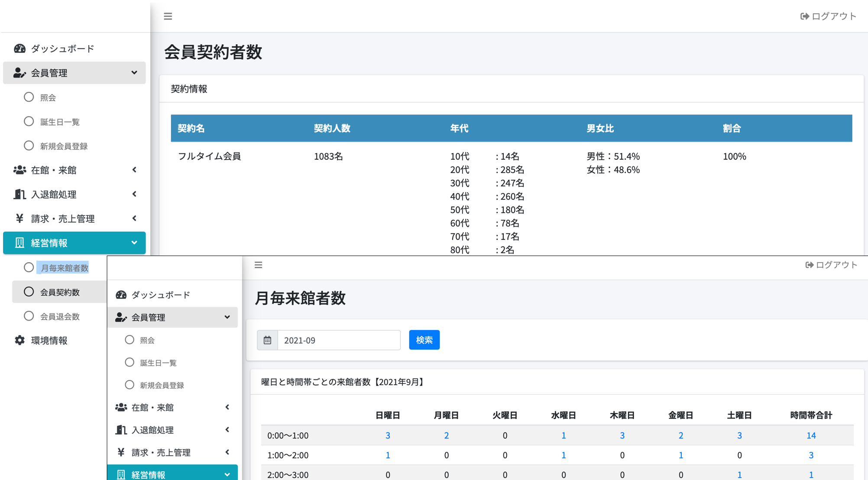Expand 請求・売上管理 chevron in upper sidebar

point(134,218)
